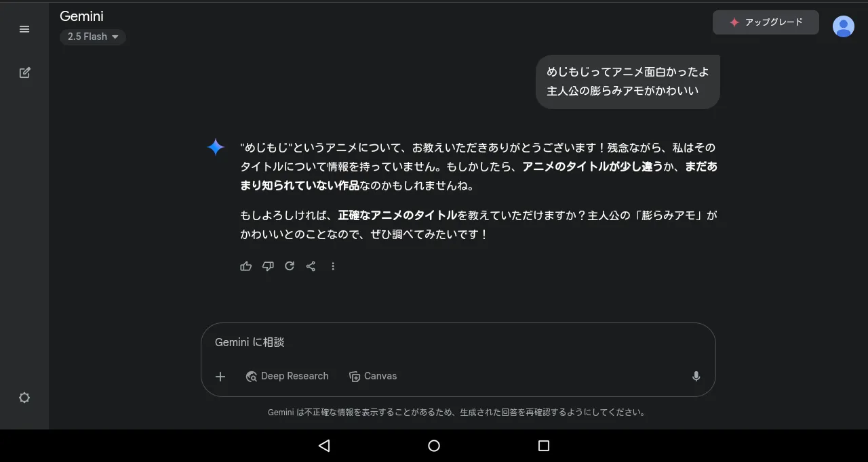Tap the Android recent apps button
This screenshot has width=868, height=462.
[543, 446]
